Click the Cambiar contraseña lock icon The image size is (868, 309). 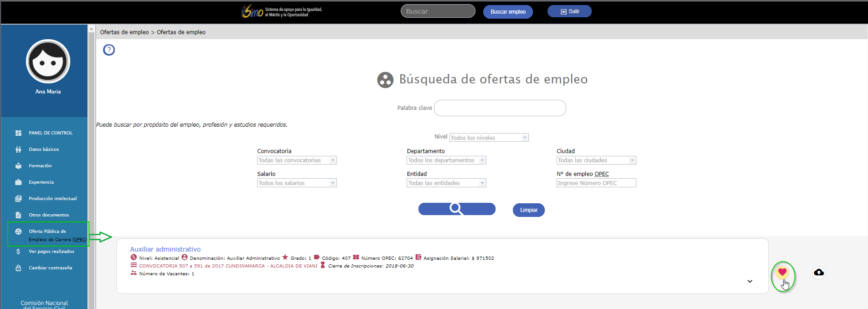18,268
